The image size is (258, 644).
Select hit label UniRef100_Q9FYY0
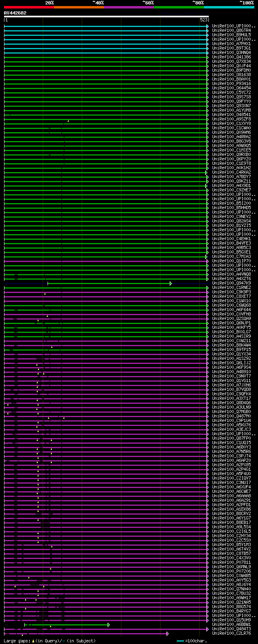pos(231,102)
